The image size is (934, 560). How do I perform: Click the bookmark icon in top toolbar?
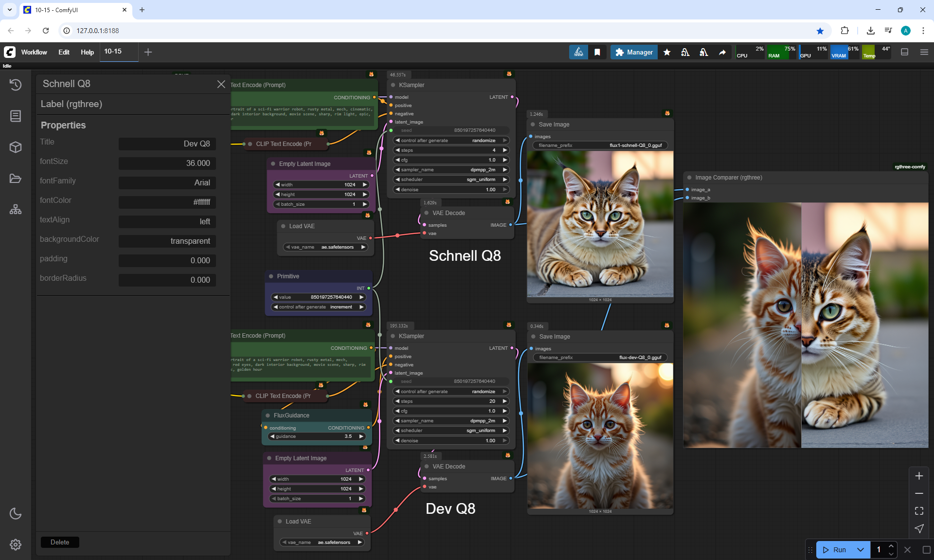point(597,52)
